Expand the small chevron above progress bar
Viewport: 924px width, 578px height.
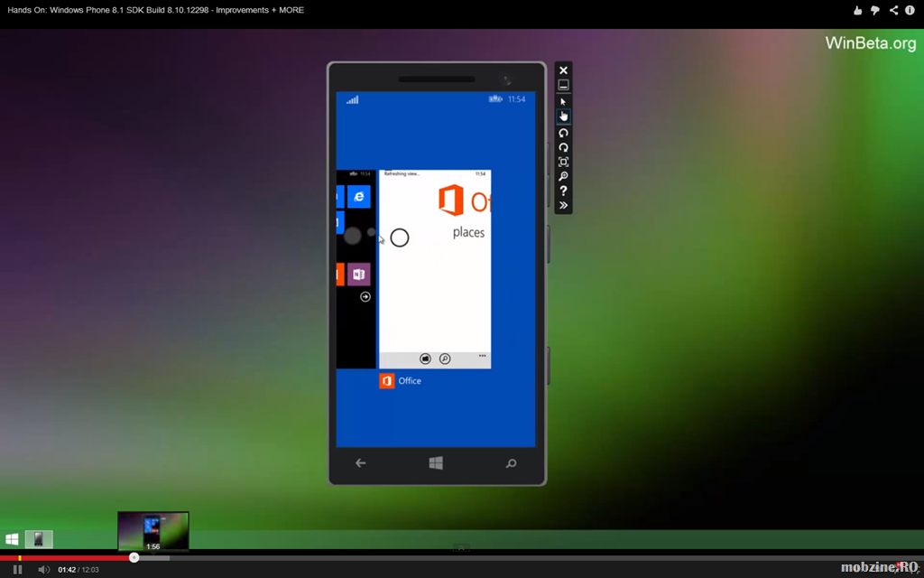[461, 548]
